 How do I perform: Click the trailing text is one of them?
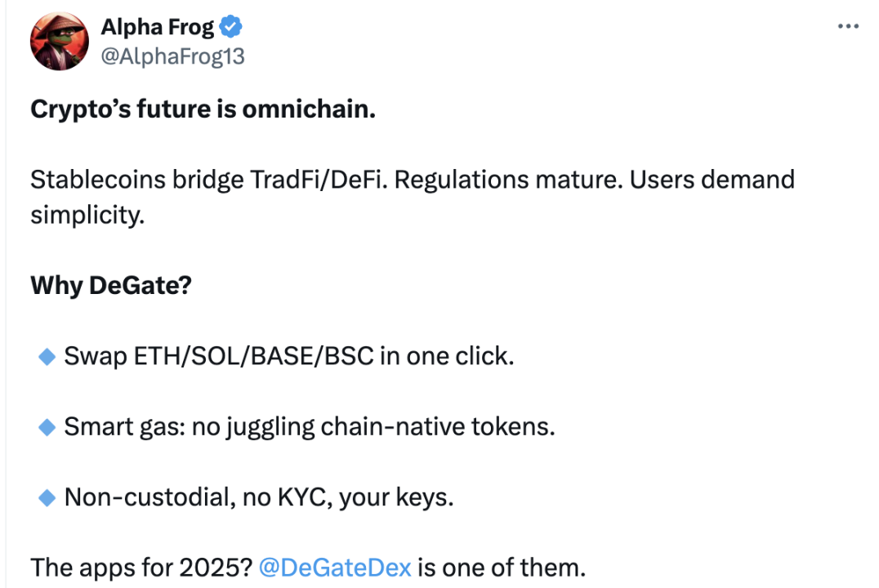tap(502, 568)
